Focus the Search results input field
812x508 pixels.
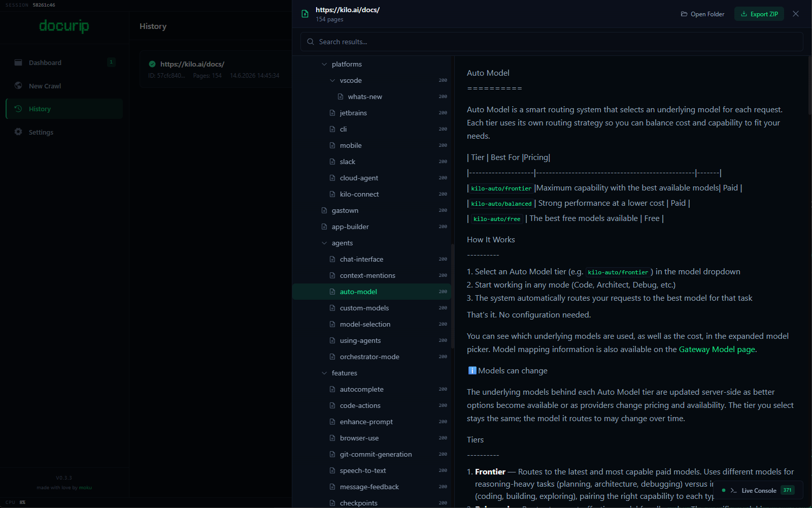point(552,42)
